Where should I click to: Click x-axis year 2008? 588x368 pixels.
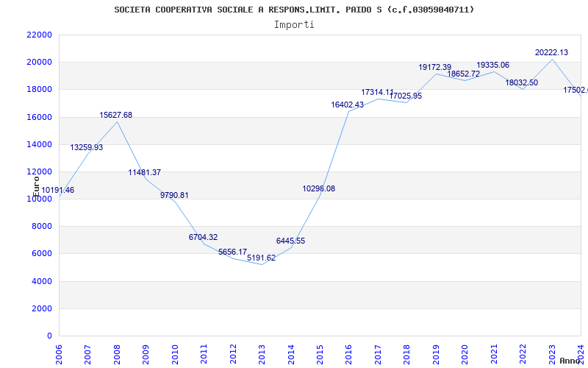coord(117,355)
